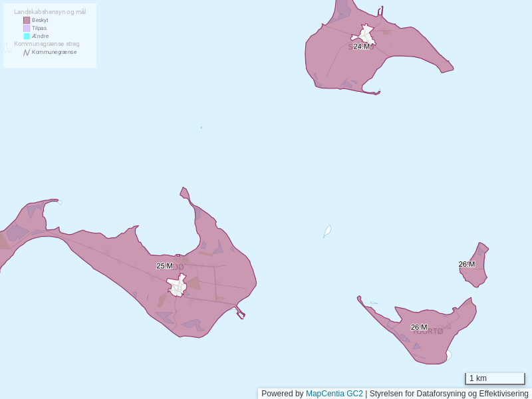Click the Kommunegrænse line symbol icon
Screen dimensions: 532x399
[27, 53]
